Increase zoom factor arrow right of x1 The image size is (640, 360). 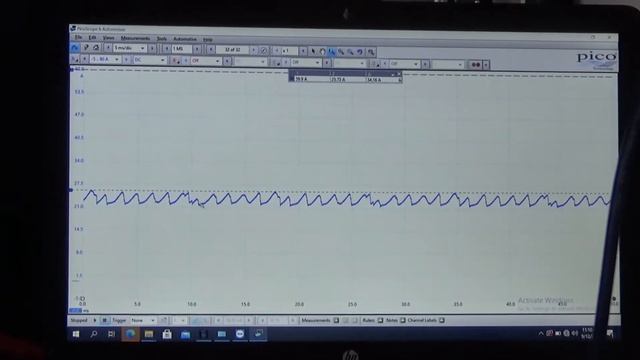point(303,51)
